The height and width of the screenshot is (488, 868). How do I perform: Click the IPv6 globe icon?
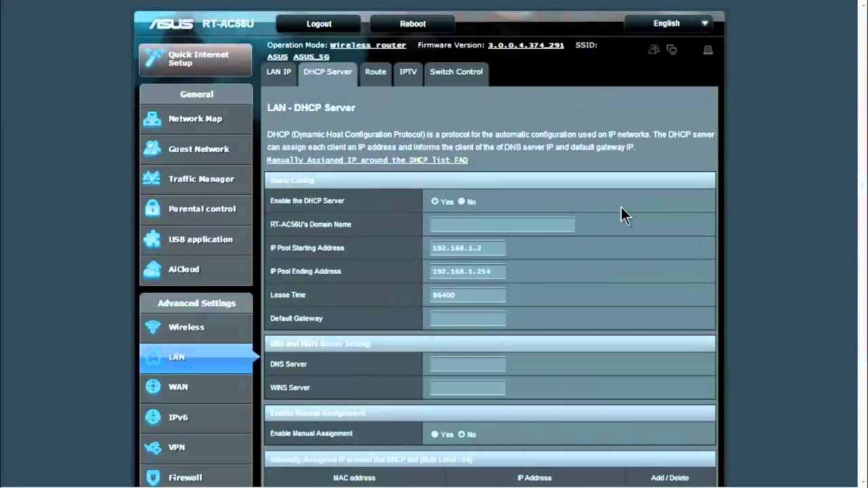pos(153,417)
